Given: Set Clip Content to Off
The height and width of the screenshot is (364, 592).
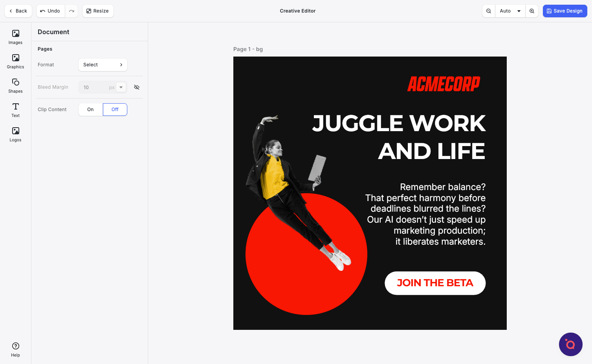Looking at the screenshot, I should click(x=115, y=110).
